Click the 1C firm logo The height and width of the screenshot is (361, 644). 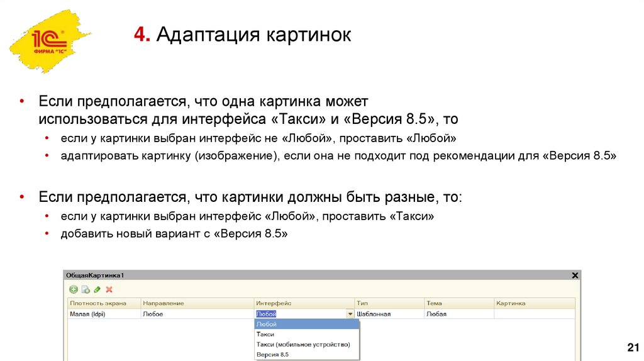point(50,41)
